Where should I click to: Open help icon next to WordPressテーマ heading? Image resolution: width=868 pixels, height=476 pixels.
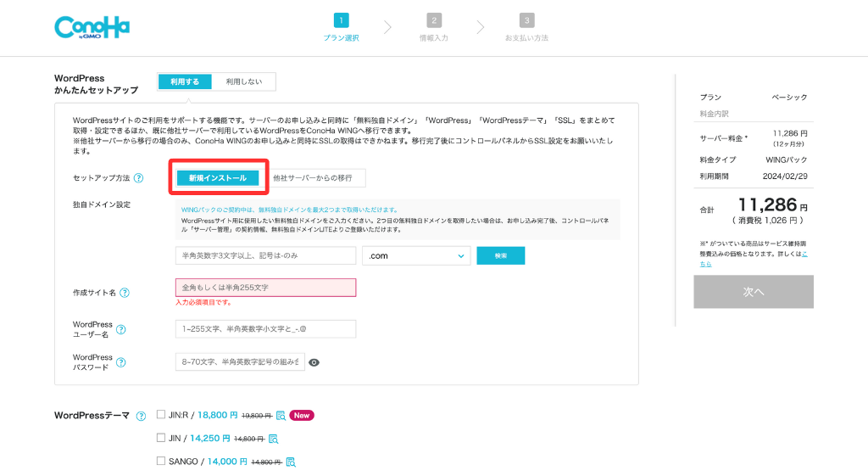coord(142,416)
